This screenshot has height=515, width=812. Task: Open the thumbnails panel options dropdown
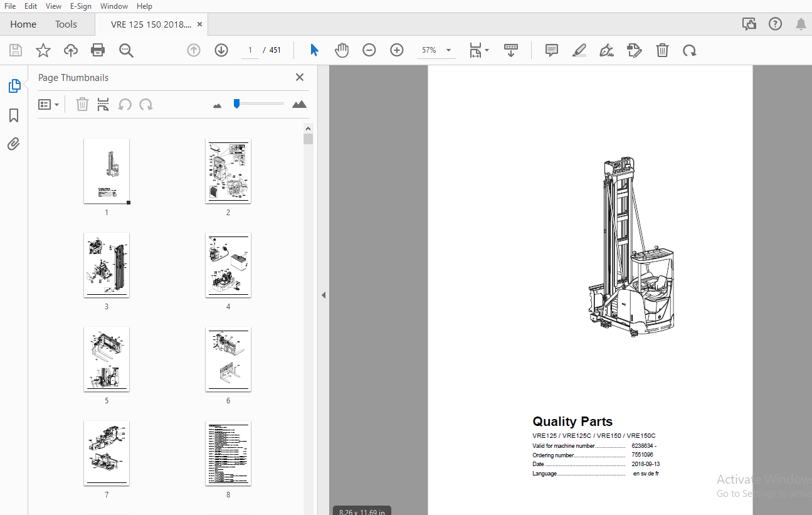click(x=48, y=104)
